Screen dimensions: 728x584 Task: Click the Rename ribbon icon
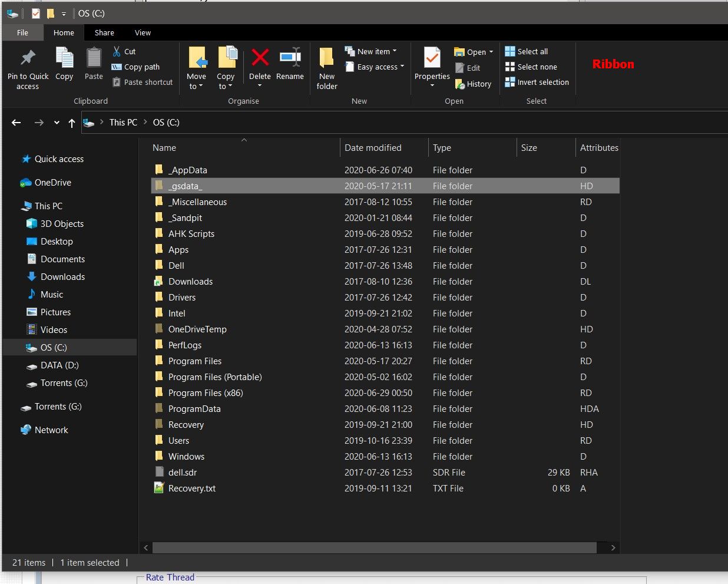tap(290, 58)
